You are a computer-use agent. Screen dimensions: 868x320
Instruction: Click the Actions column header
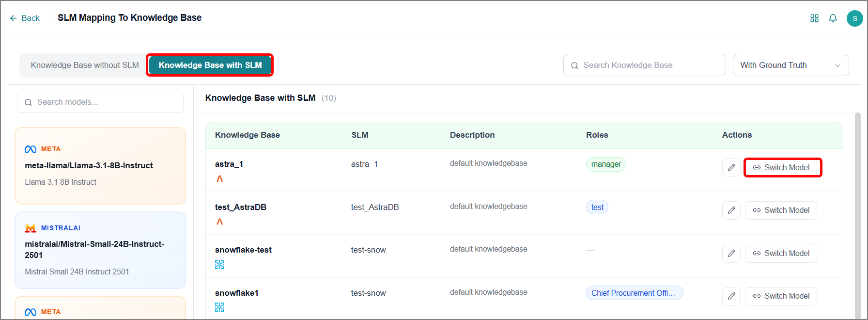[737, 135]
